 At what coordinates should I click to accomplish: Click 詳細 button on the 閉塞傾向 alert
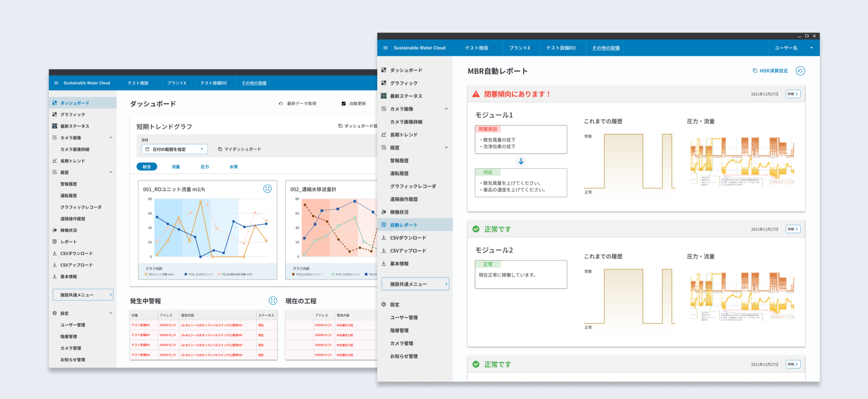pos(793,94)
